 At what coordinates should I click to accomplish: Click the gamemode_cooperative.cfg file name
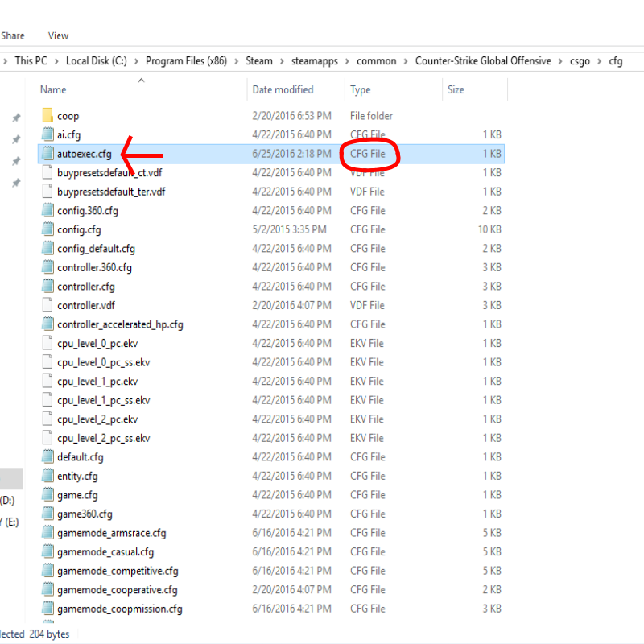coord(118,590)
